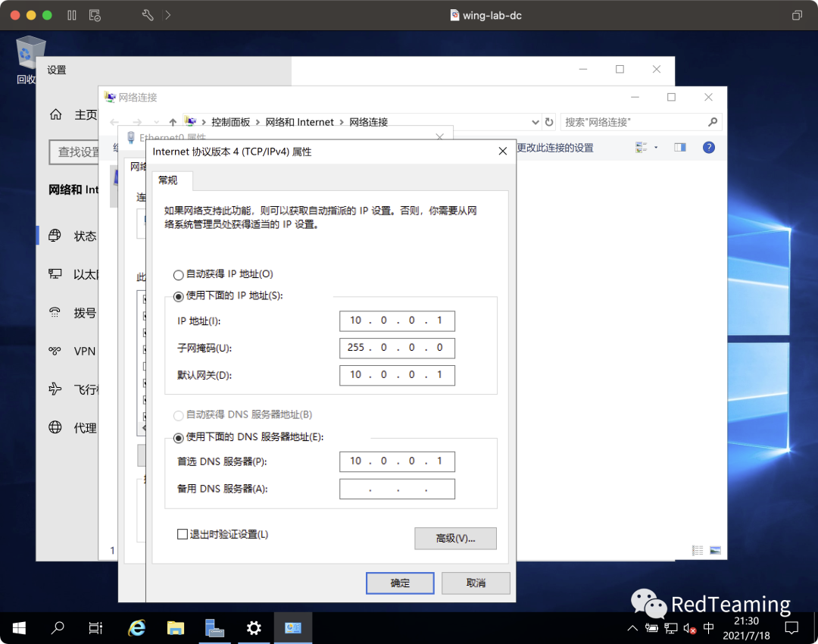Switch to large icons view in status bar

coord(715,551)
